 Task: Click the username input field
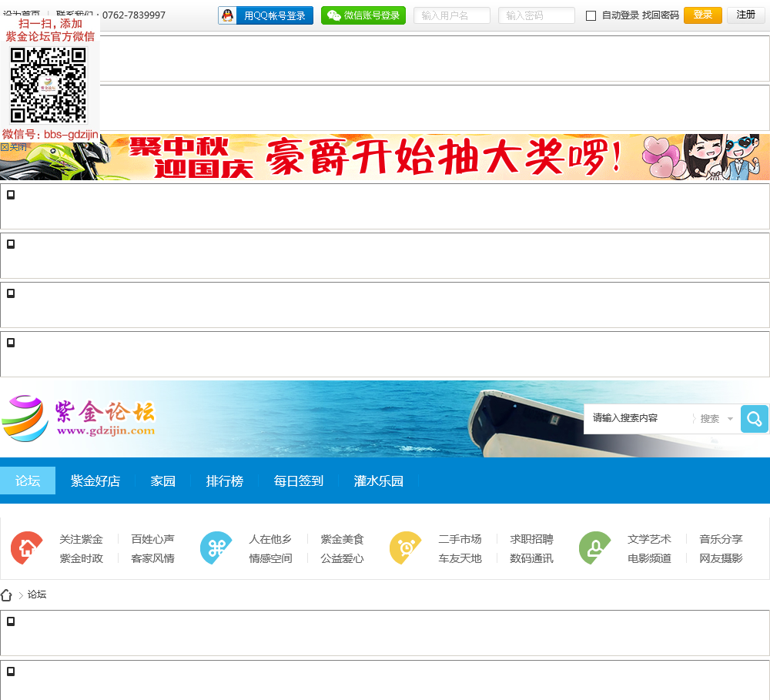pyautogui.click(x=452, y=15)
